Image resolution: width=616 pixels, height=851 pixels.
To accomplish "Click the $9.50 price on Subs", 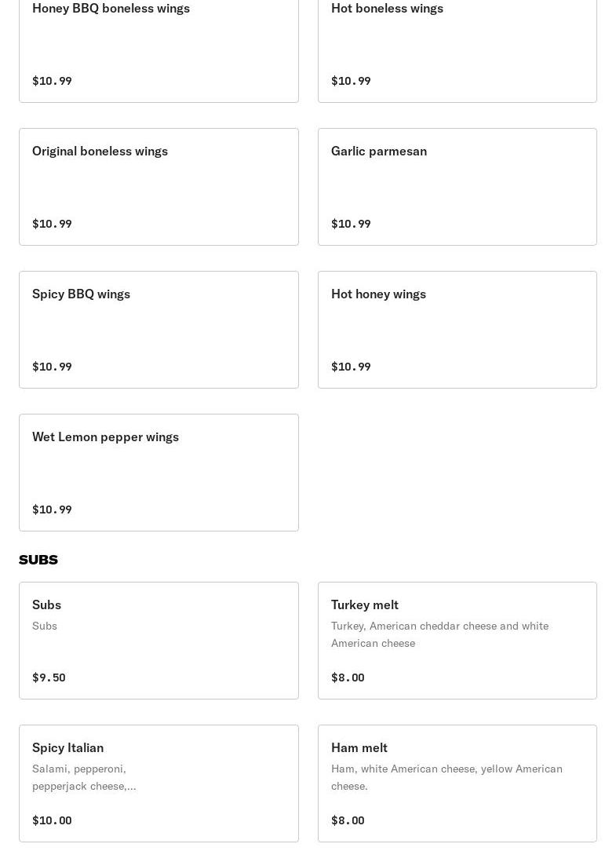I will click(x=49, y=678).
